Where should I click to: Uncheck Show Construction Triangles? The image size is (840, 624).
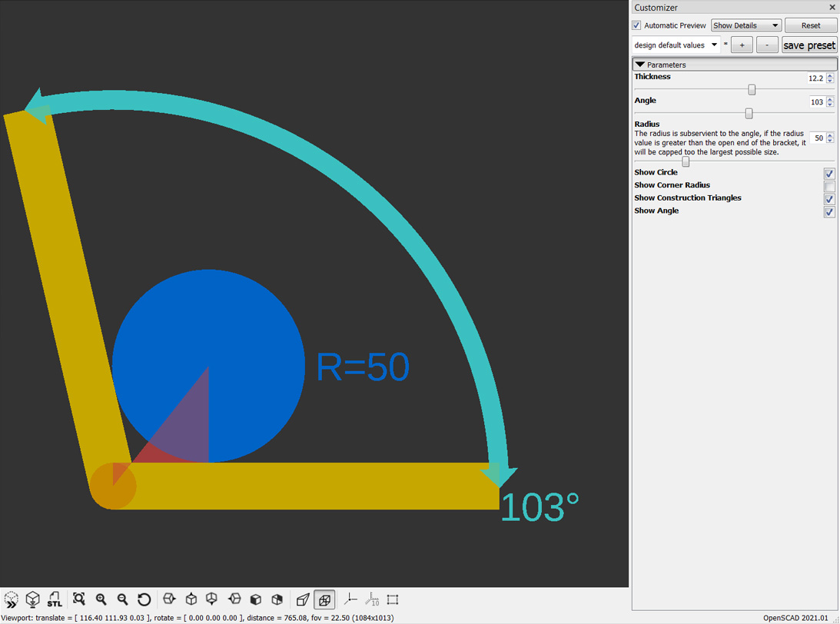(x=828, y=199)
